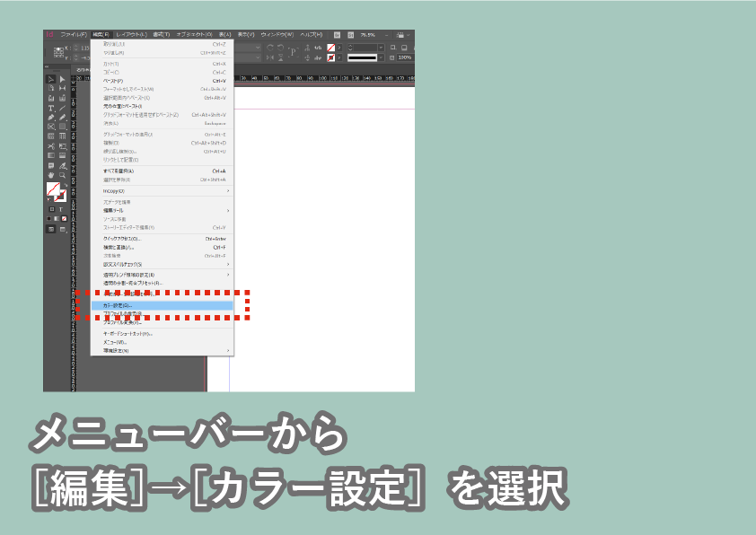Select the Horizontal Grid tool
This screenshot has height=535, width=756.
pyautogui.click(x=51, y=136)
